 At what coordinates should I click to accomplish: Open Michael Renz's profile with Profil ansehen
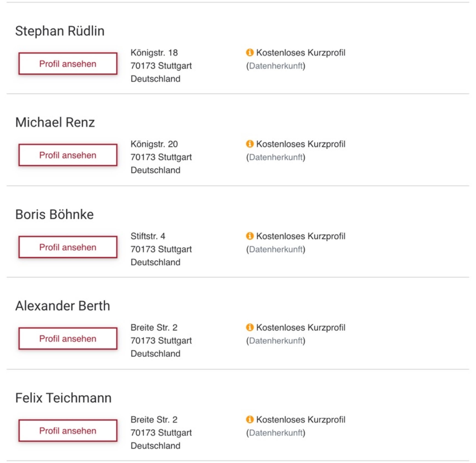tap(68, 155)
